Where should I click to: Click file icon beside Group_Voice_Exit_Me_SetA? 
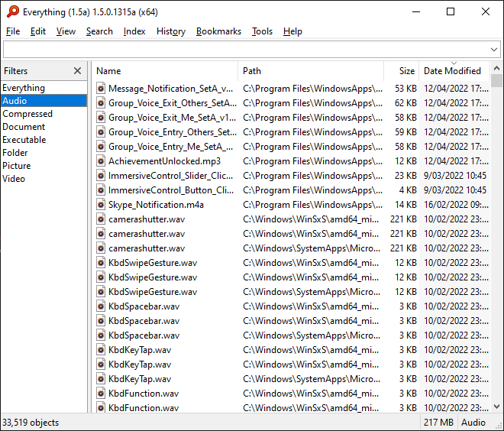(101, 118)
